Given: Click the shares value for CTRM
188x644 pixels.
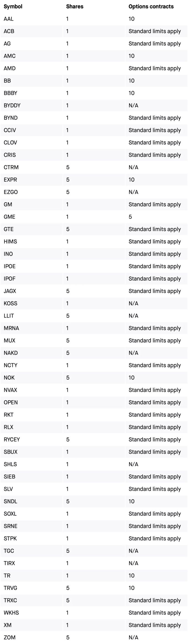Looking at the screenshot, I should pyautogui.click(x=68, y=167).
